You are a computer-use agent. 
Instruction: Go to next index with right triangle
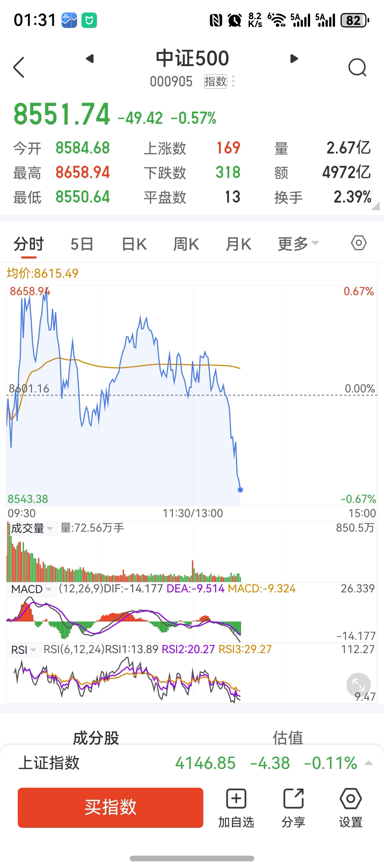pos(294,59)
